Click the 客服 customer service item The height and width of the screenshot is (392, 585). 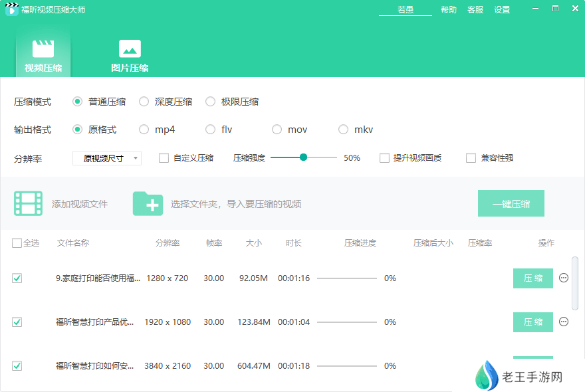475,10
